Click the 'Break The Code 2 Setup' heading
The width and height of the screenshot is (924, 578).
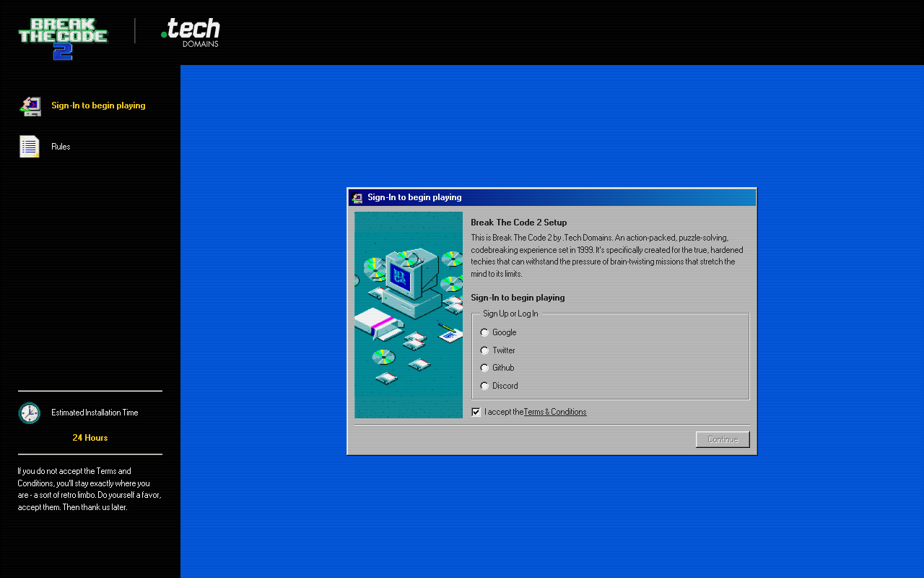pyautogui.click(x=519, y=223)
